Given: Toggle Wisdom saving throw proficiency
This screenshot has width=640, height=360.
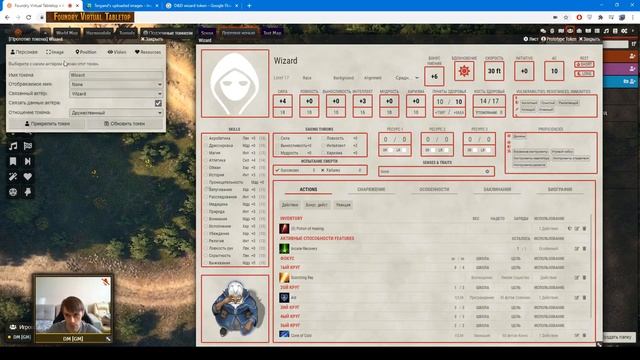Looking at the screenshot, I should (x=278, y=153).
